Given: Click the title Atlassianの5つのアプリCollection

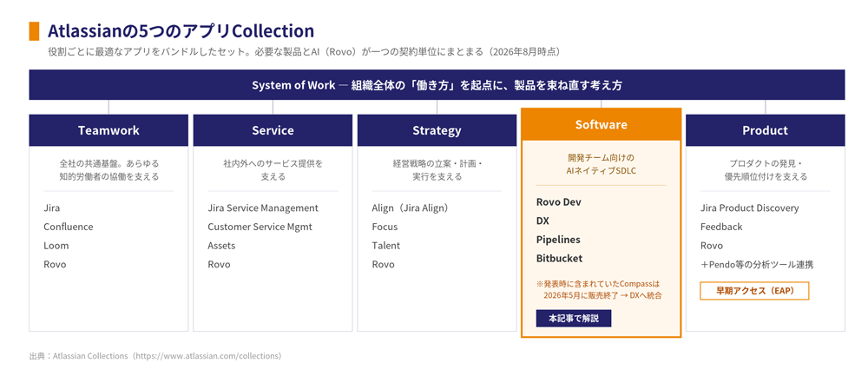Looking at the screenshot, I should coord(181,30).
